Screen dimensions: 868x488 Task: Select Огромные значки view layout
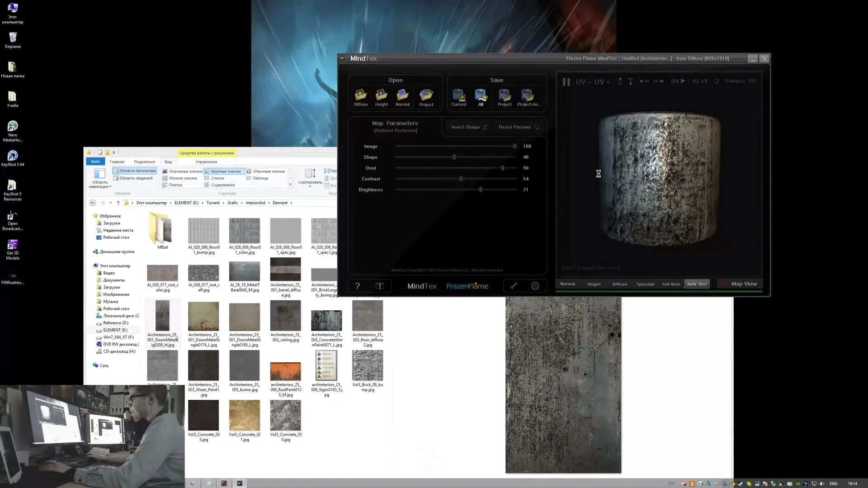182,171
